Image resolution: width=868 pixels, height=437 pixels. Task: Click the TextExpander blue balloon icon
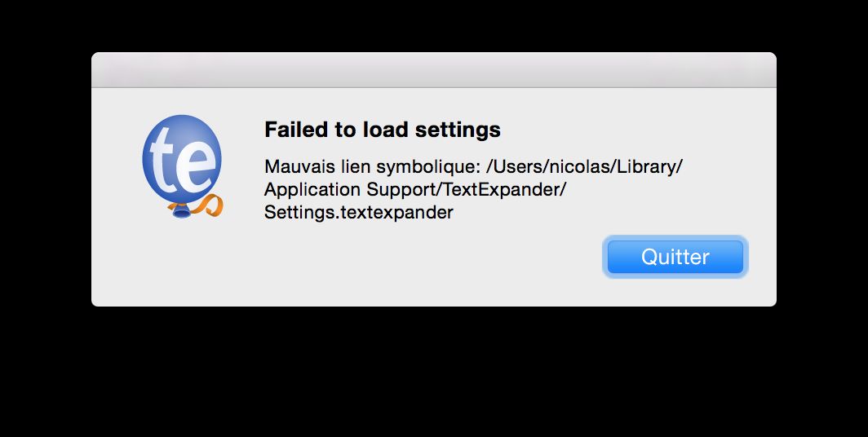point(182,166)
